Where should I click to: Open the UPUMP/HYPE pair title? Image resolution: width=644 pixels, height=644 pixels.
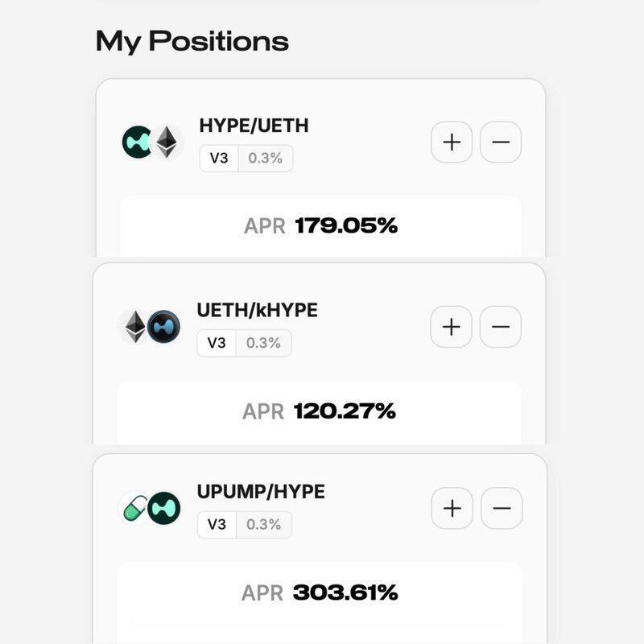(261, 491)
